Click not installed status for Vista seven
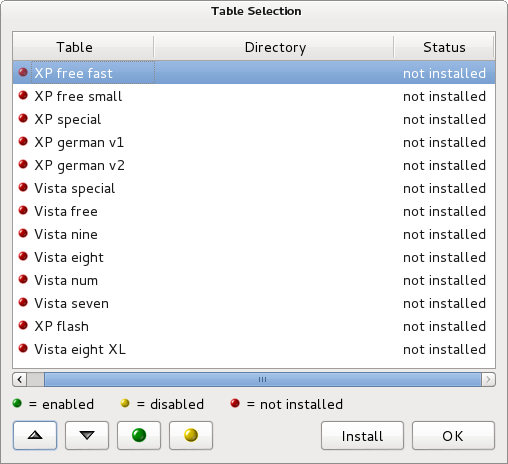 444,303
